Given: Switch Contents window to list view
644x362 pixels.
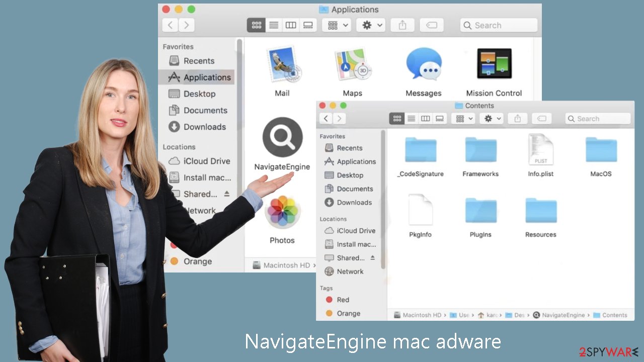Looking at the screenshot, I should click(x=412, y=119).
